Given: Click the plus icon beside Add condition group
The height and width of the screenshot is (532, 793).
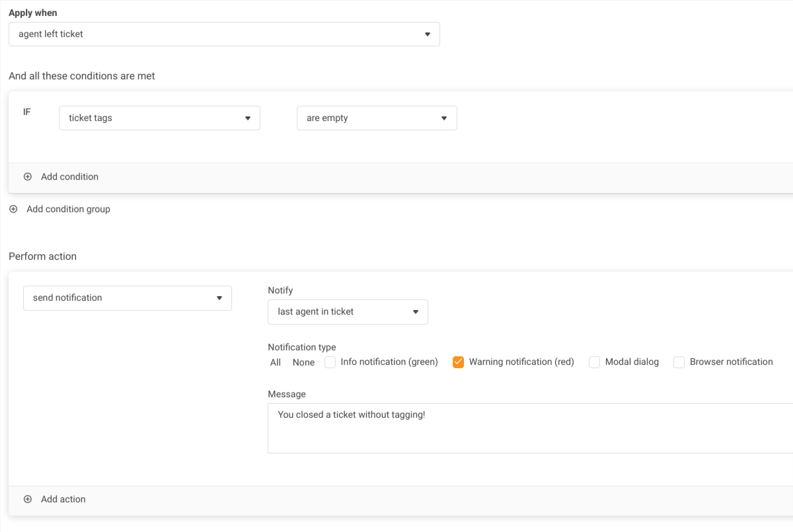Looking at the screenshot, I should click(13, 209).
